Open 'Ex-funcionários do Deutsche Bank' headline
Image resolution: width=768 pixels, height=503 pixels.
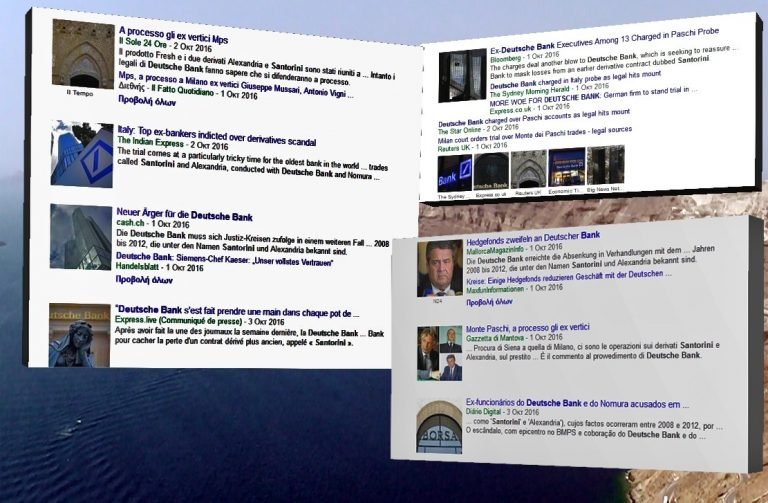(x=577, y=404)
